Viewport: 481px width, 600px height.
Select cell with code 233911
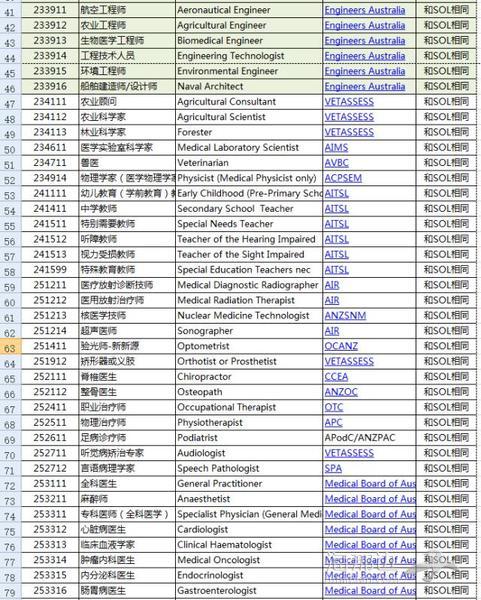point(50,10)
